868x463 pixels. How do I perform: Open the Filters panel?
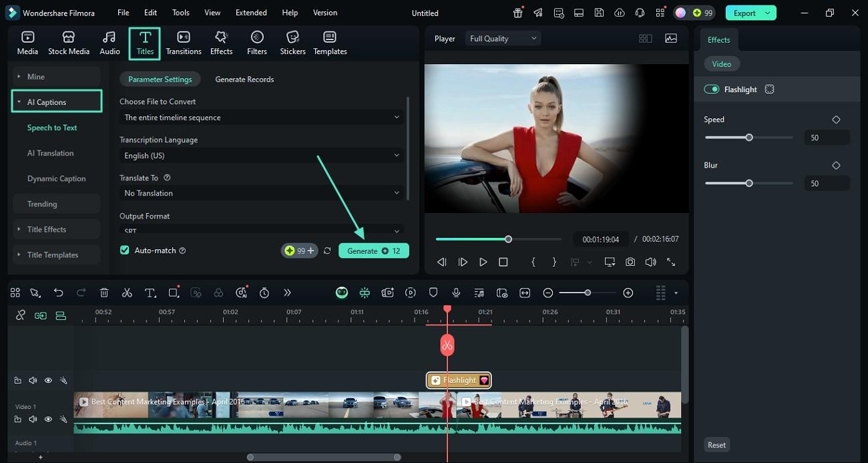tap(257, 43)
